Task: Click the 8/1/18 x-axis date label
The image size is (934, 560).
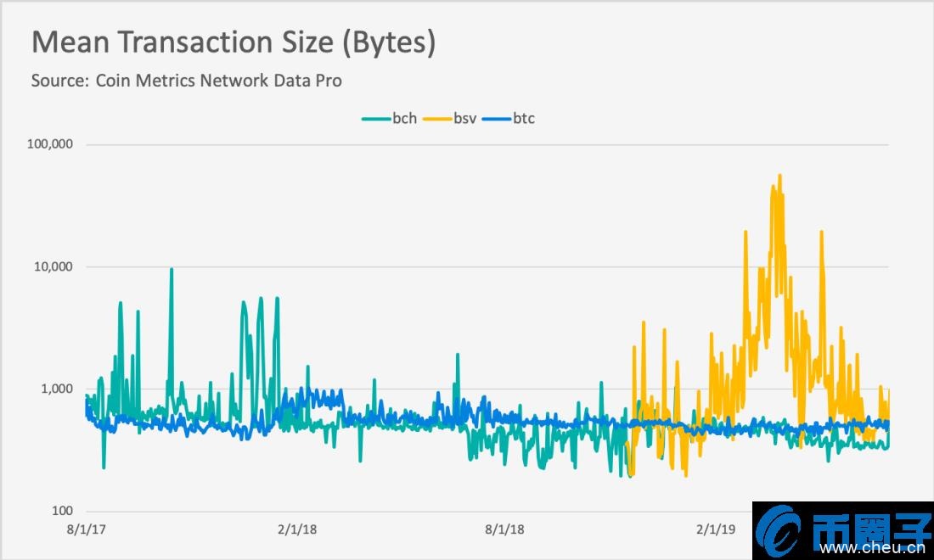Action: (505, 529)
